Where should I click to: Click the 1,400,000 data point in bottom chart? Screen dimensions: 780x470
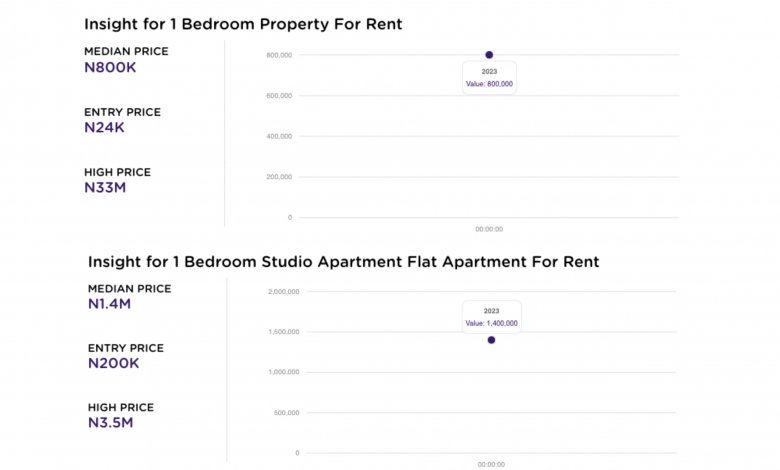click(x=491, y=340)
